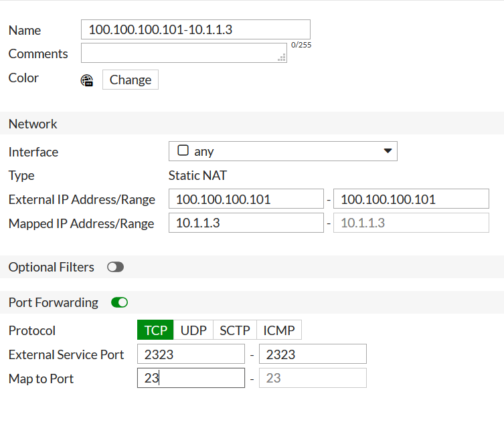
Task: Click the greyed Mapped IP end field
Action: tap(411, 223)
